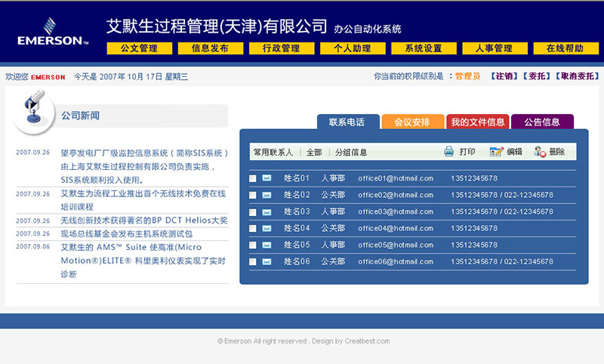Open the 公文管理 menu

(139, 48)
